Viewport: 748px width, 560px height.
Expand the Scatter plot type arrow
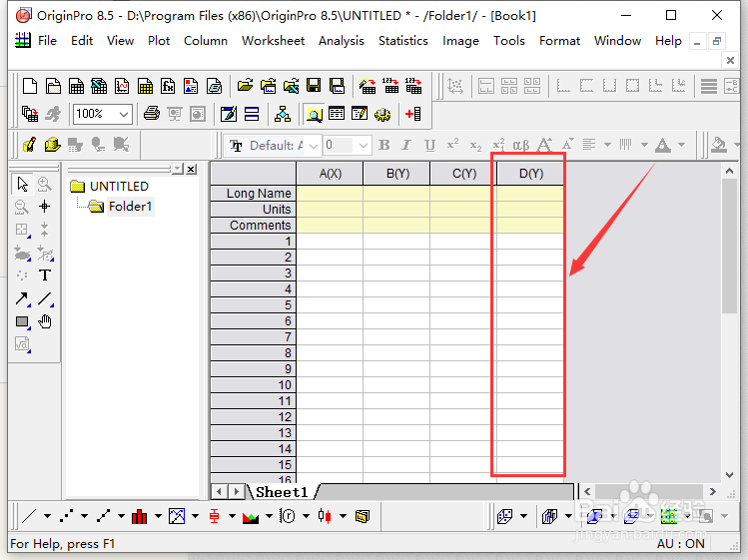point(84,516)
